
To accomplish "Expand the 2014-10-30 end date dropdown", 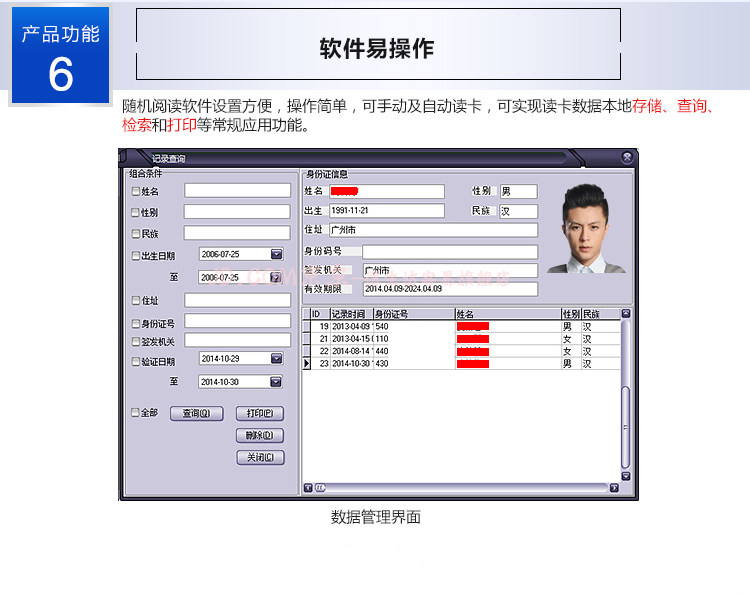I will pos(276,381).
